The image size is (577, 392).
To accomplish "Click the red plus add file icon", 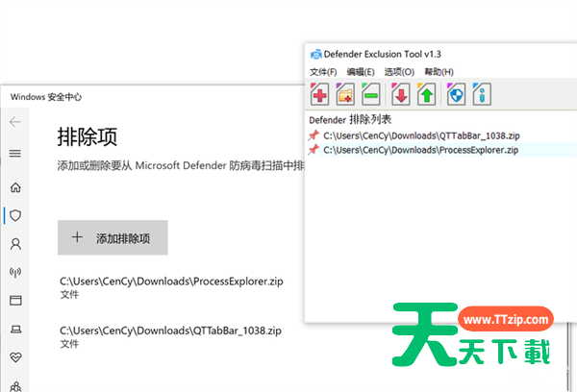I will pos(319,94).
